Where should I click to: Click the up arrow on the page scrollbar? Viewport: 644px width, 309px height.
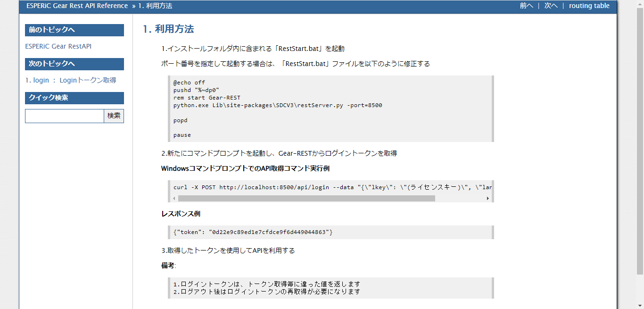pos(640,3)
